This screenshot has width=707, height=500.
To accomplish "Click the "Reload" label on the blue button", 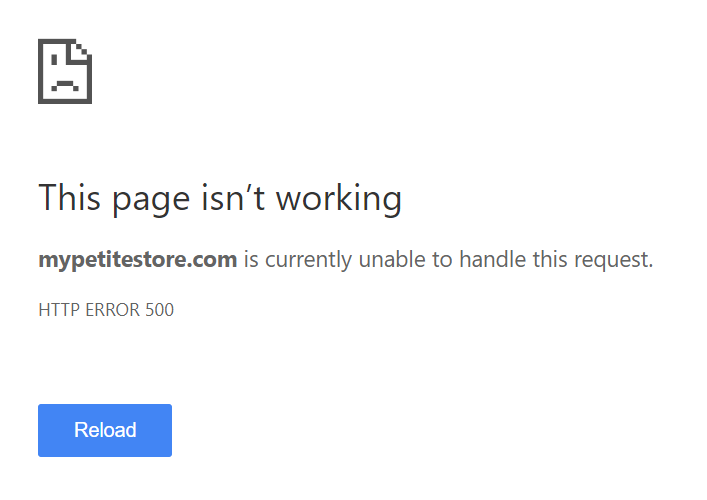I will (x=105, y=430).
